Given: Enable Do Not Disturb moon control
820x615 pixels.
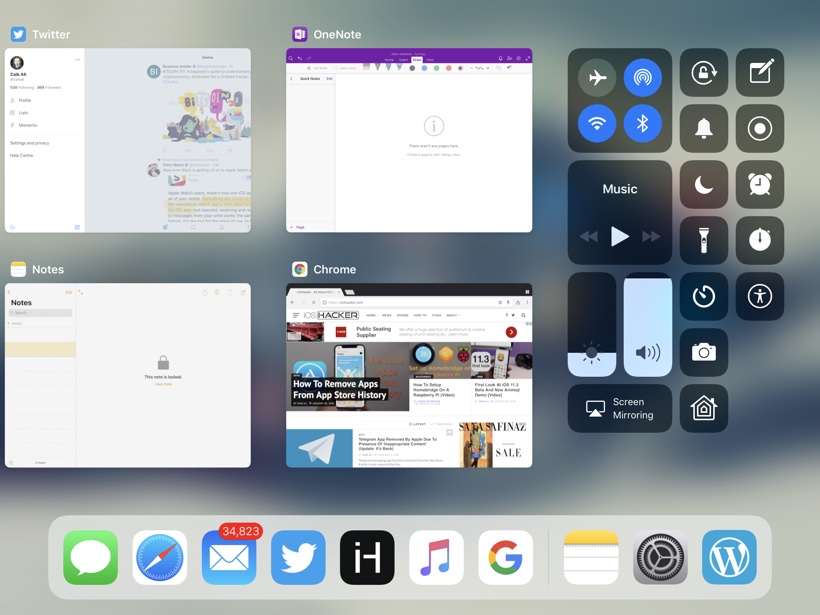Looking at the screenshot, I should pos(704,184).
